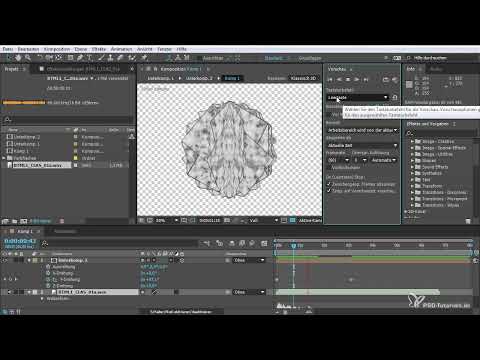Delete selected project item with trash icon

62,221
